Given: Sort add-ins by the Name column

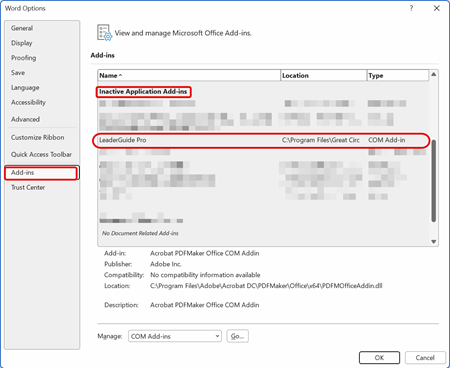Looking at the screenshot, I should pos(189,75).
